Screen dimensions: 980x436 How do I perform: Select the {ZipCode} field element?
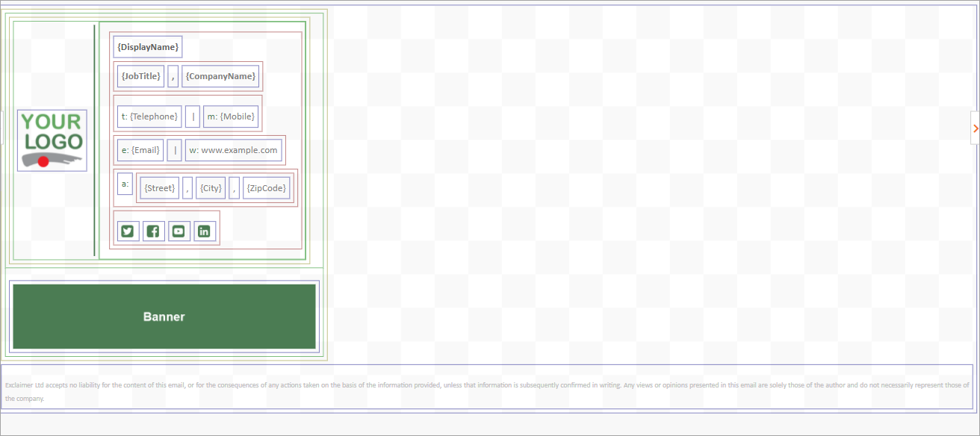(267, 188)
